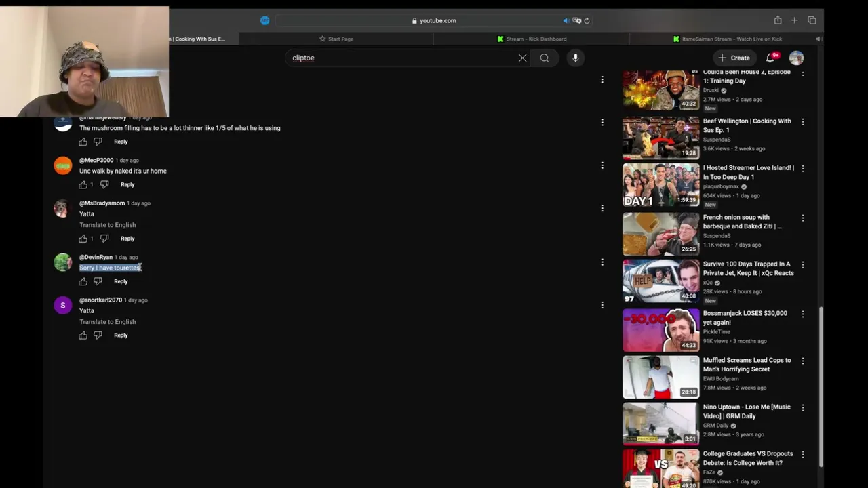Reply to the @MecP3000 comment
This screenshot has height=488, width=868.
[127, 184]
